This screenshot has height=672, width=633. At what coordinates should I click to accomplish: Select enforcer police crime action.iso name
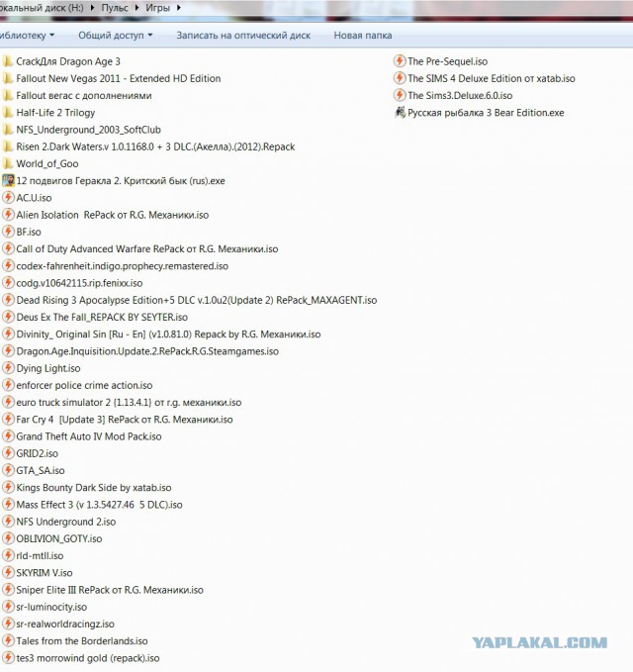[84, 385]
